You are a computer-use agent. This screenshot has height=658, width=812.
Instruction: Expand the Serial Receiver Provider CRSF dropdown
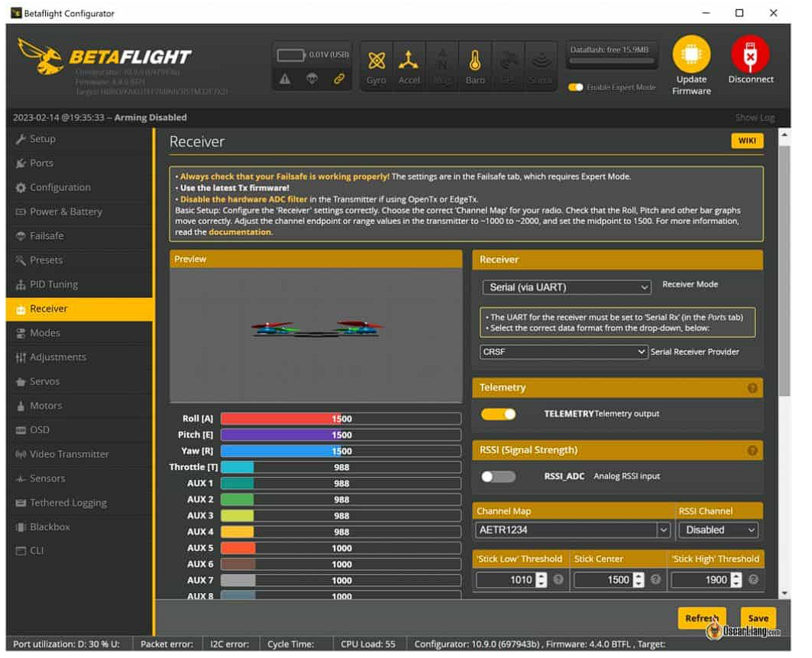(x=564, y=352)
